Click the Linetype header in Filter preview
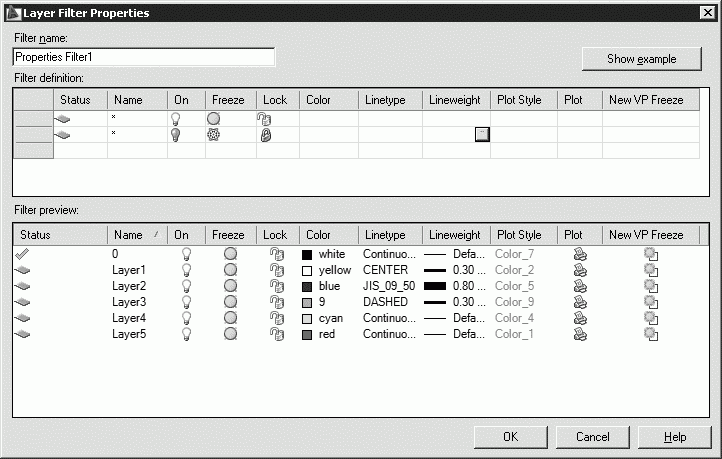The width and height of the screenshot is (722, 459). pyautogui.click(x=385, y=235)
